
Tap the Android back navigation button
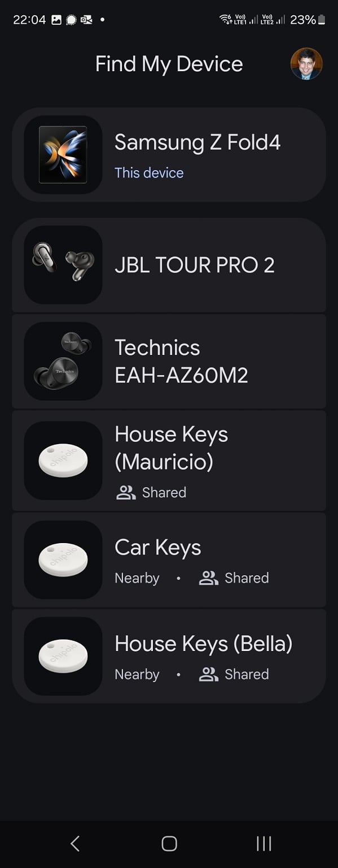pyautogui.click(x=74, y=844)
